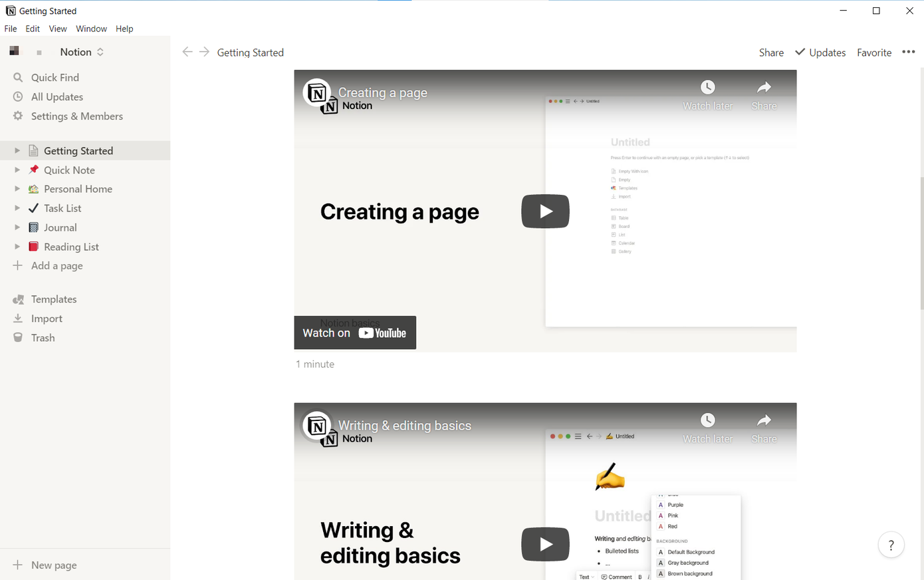
Task: Click the Share button in top bar
Action: pyautogui.click(x=771, y=53)
